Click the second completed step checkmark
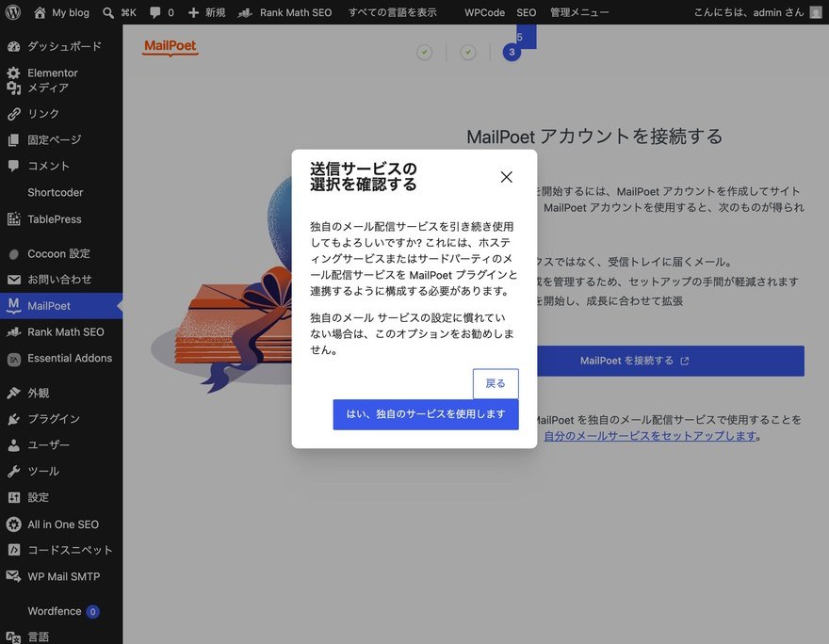This screenshot has width=829, height=644. click(468, 53)
